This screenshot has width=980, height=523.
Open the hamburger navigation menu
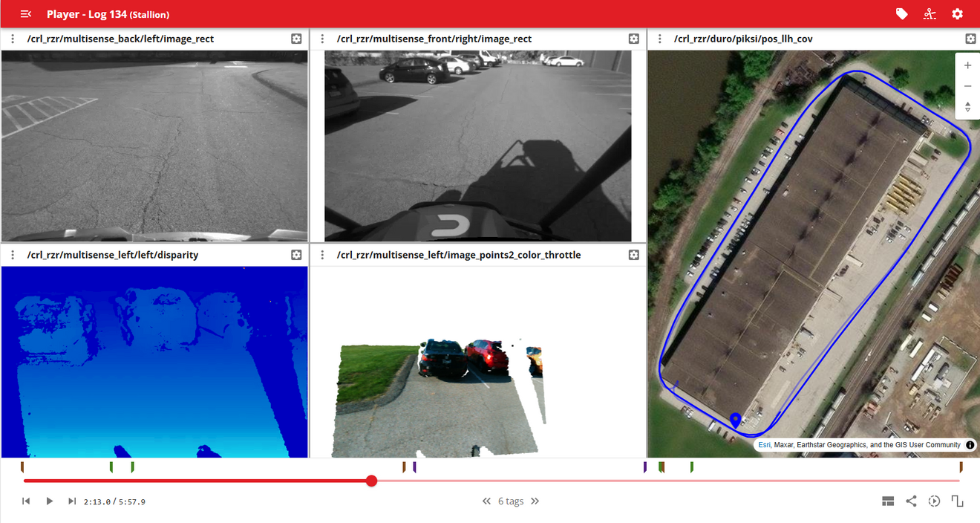[26, 14]
